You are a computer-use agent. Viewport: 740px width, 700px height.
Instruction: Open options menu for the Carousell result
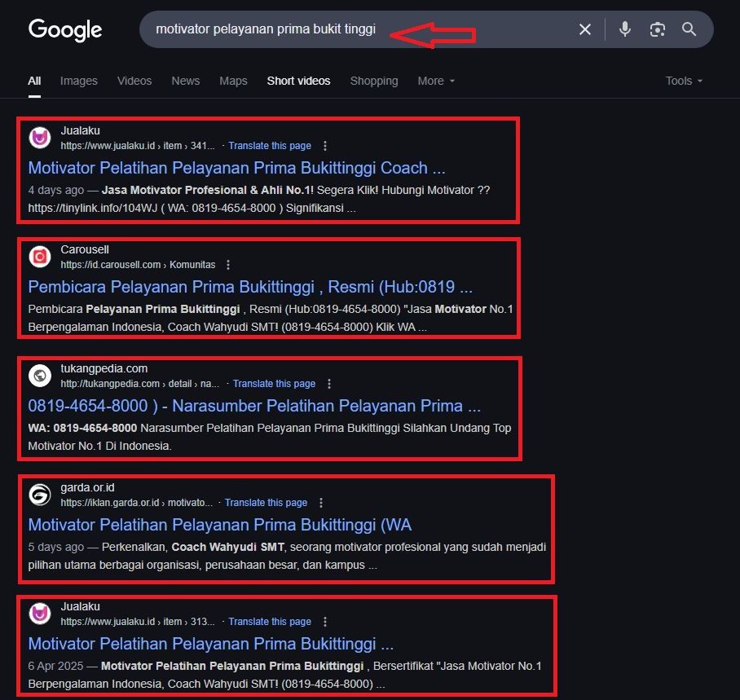228,265
